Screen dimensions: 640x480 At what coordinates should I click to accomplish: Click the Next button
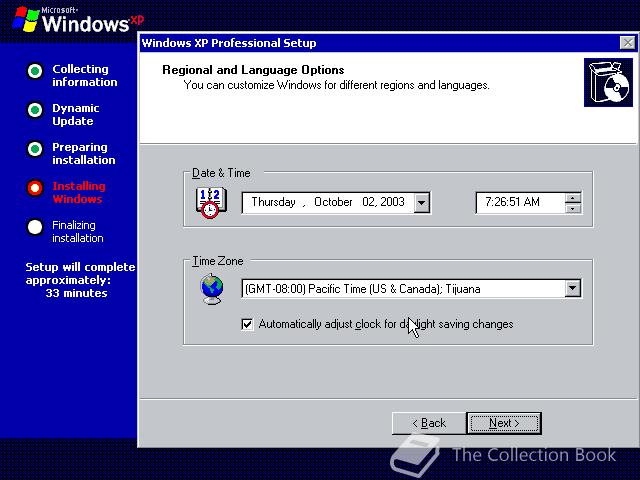tap(504, 423)
